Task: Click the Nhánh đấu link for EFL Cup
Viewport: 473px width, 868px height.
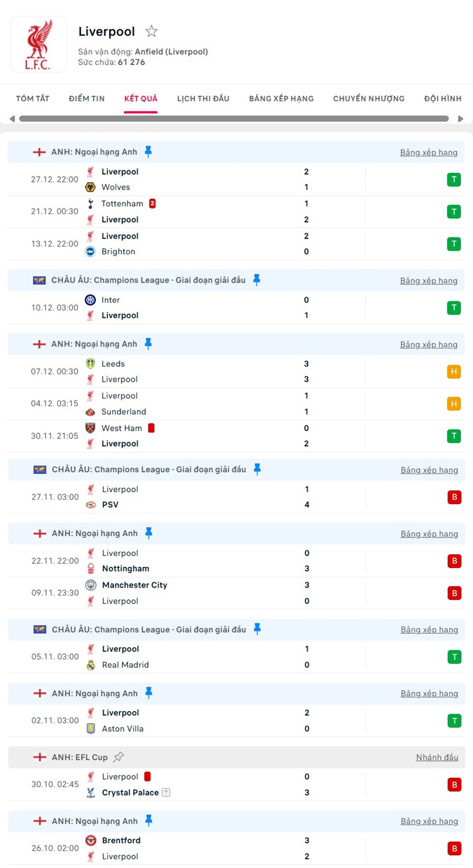Action: coord(437,757)
